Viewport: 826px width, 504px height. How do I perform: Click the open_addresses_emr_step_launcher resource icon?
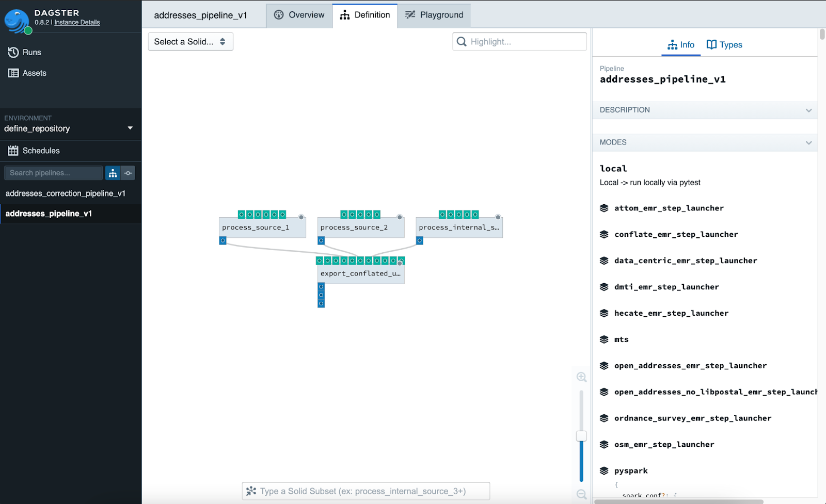pos(604,366)
